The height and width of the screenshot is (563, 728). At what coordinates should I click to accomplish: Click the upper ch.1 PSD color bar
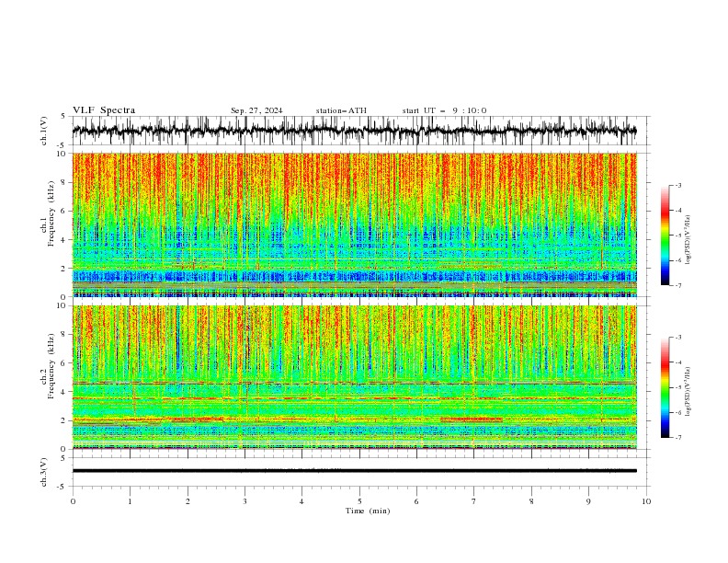(x=665, y=236)
